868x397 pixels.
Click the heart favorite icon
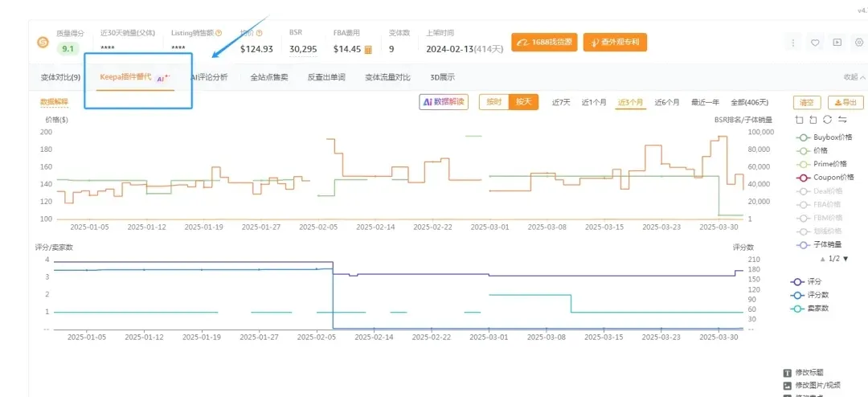click(x=815, y=43)
